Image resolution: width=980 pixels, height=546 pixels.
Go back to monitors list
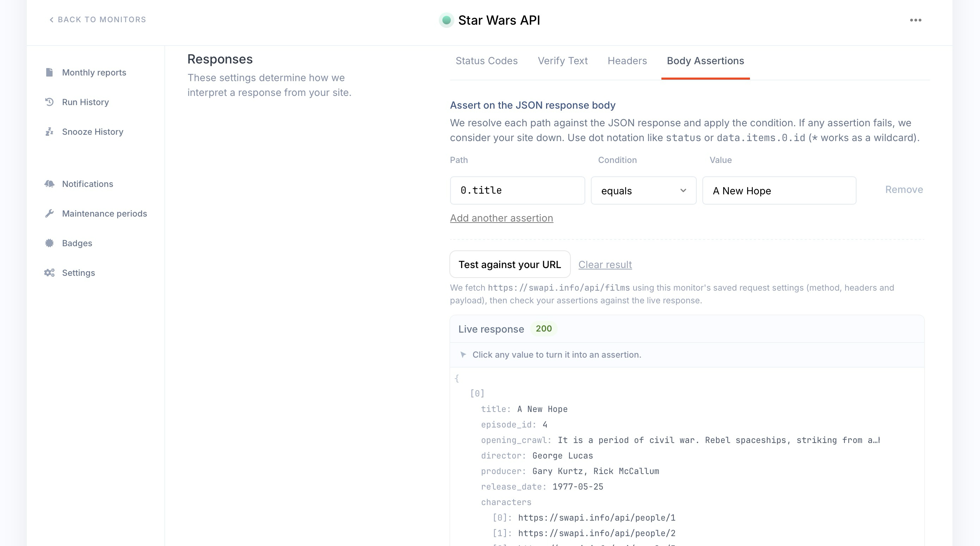(x=98, y=20)
